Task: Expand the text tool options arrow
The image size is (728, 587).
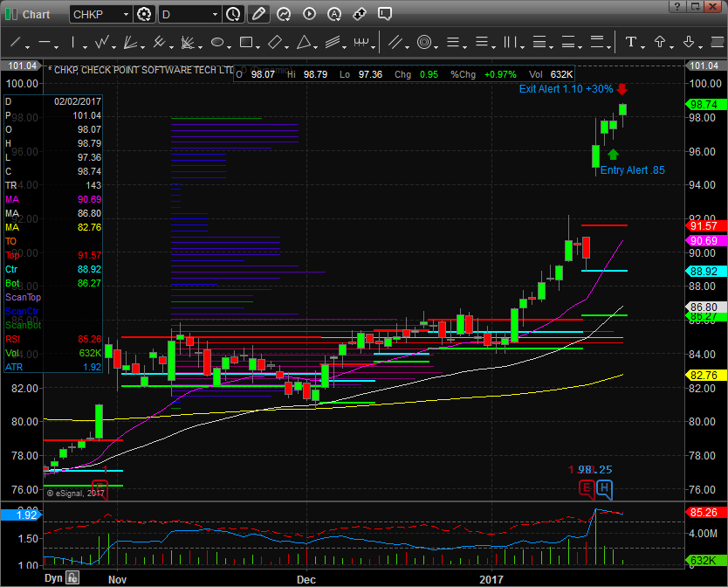Action: (642, 47)
